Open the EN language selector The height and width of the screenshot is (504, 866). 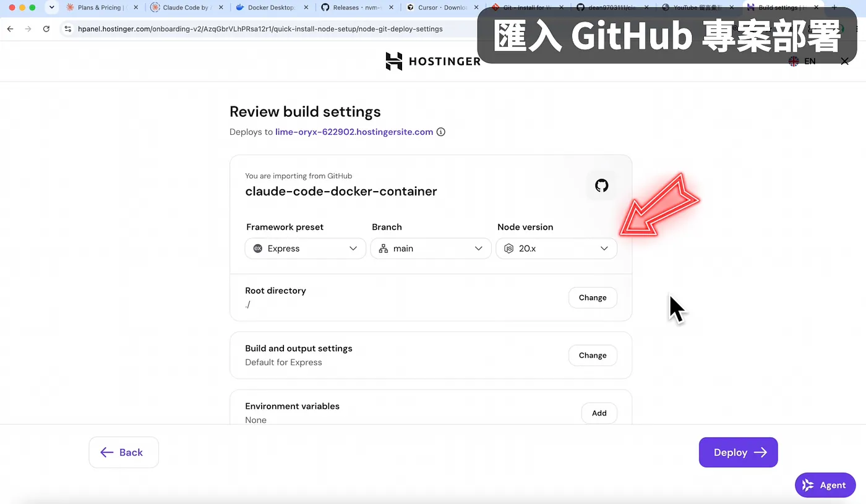point(802,62)
